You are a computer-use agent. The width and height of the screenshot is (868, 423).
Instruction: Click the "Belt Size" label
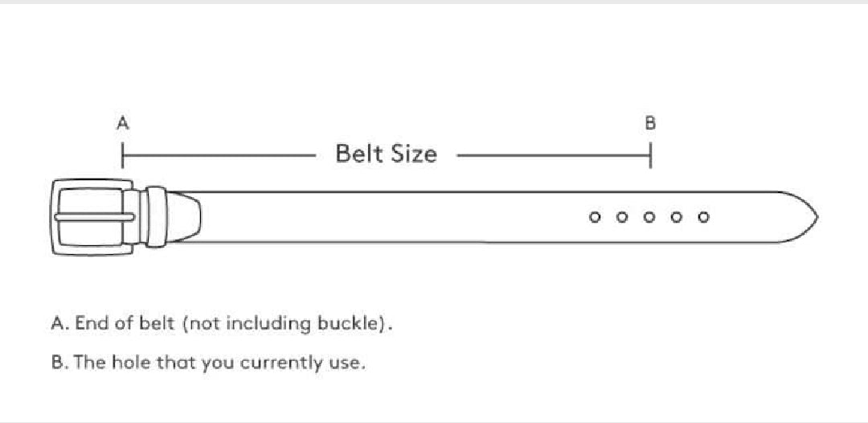pyautogui.click(x=386, y=153)
